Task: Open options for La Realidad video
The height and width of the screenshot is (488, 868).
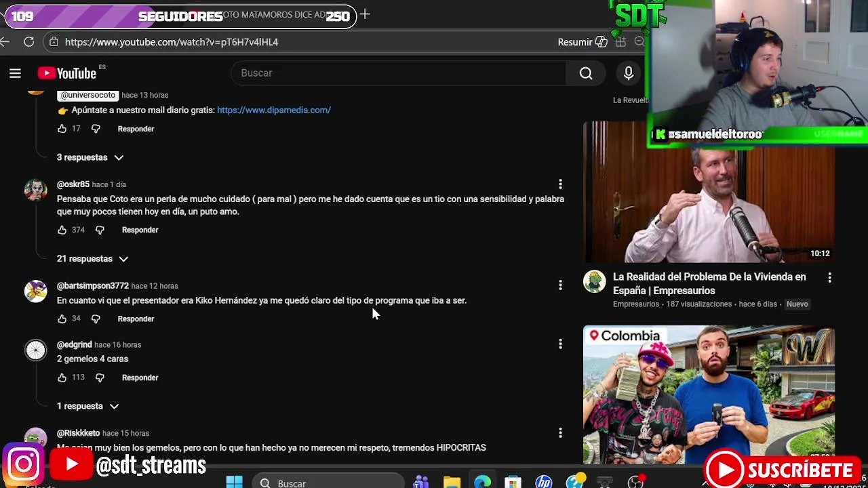Action: (x=829, y=278)
